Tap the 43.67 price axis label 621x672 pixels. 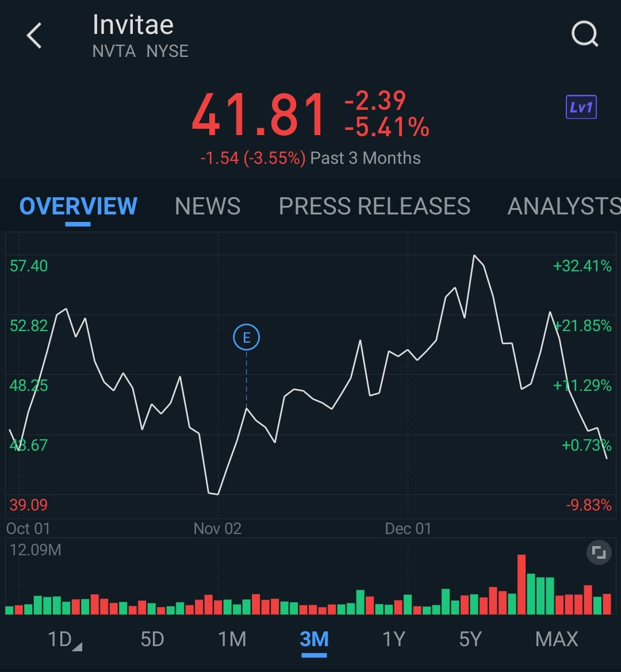pyautogui.click(x=29, y=446)
